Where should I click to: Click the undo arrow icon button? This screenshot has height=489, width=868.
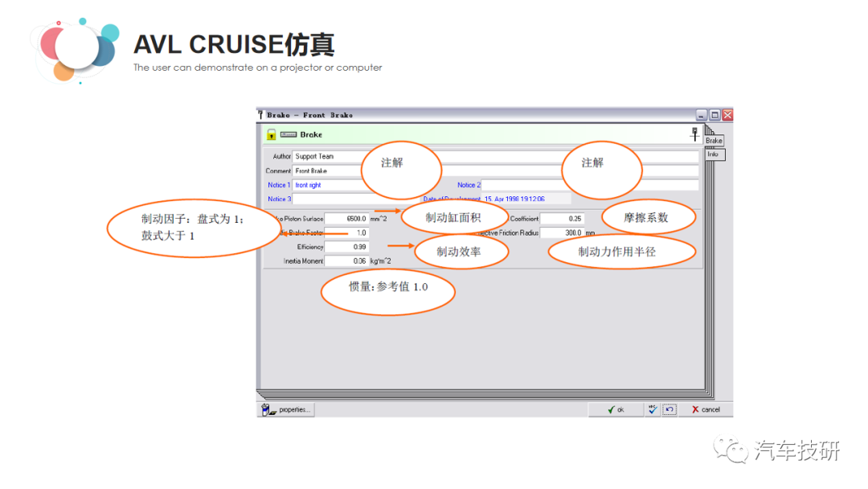[x=669, y=409]
